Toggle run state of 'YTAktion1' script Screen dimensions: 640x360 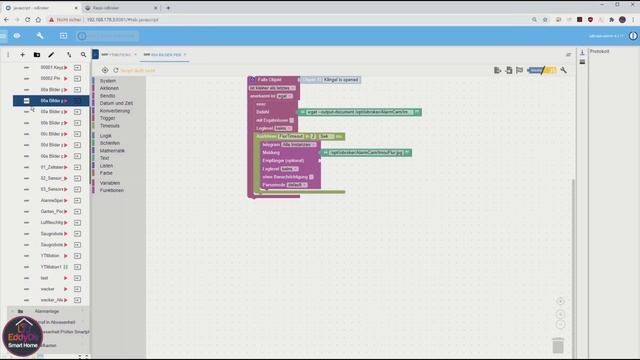point(66,267)
